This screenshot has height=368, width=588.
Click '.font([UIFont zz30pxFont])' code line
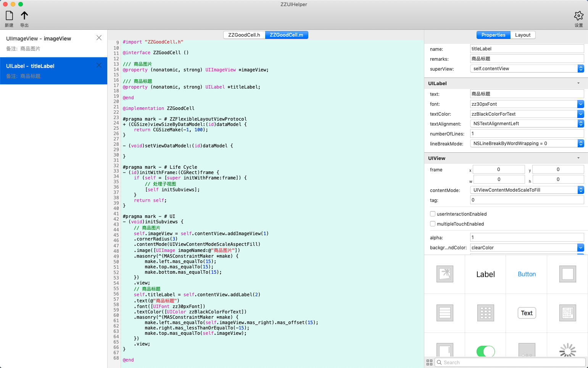[169, 307]
